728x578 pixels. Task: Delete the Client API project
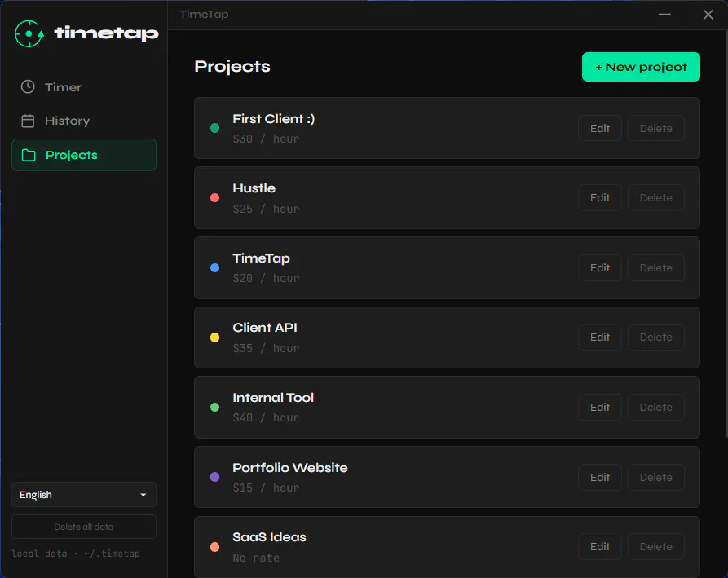(656, 337)
